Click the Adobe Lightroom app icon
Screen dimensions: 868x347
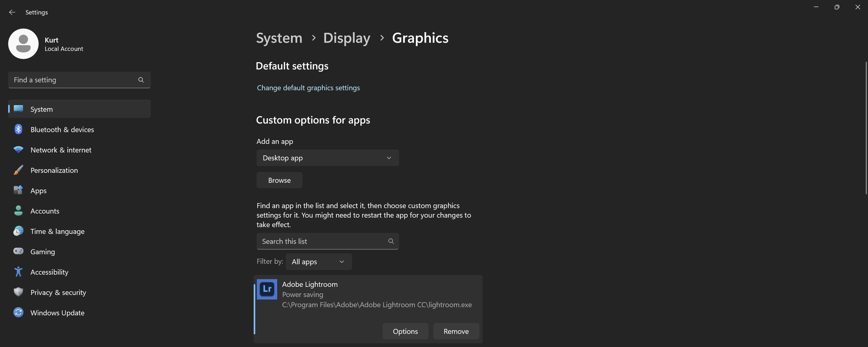267,289
